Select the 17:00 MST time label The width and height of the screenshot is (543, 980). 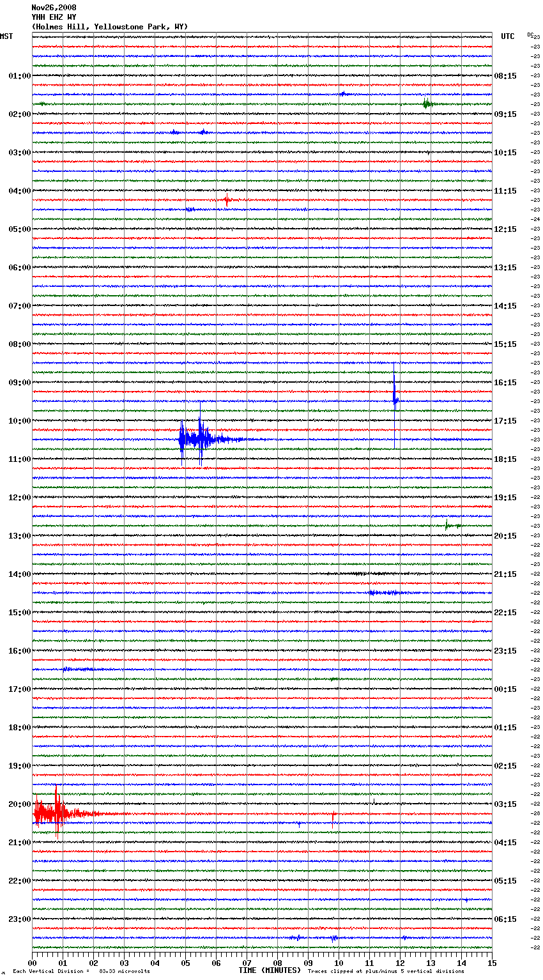pos(20,689)
